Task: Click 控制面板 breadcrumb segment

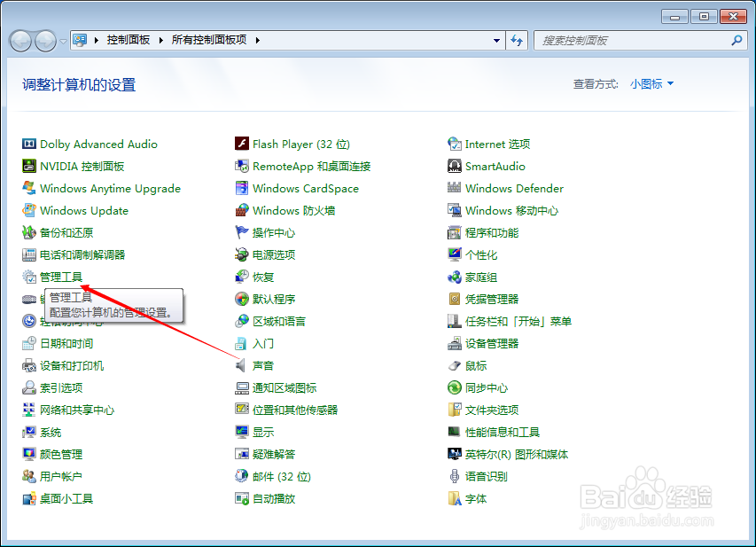Action: tap(129, 40)
